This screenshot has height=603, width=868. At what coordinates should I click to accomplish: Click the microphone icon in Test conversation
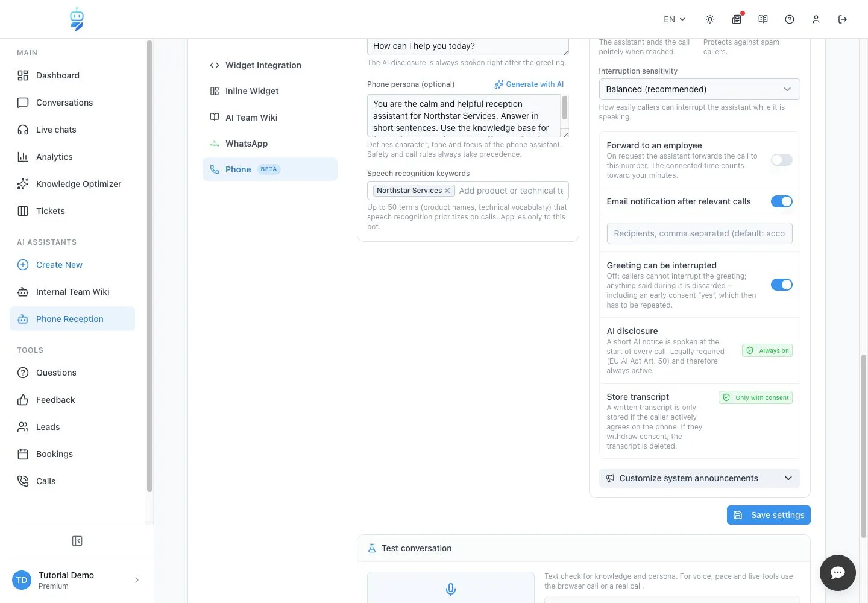(451, 589)
